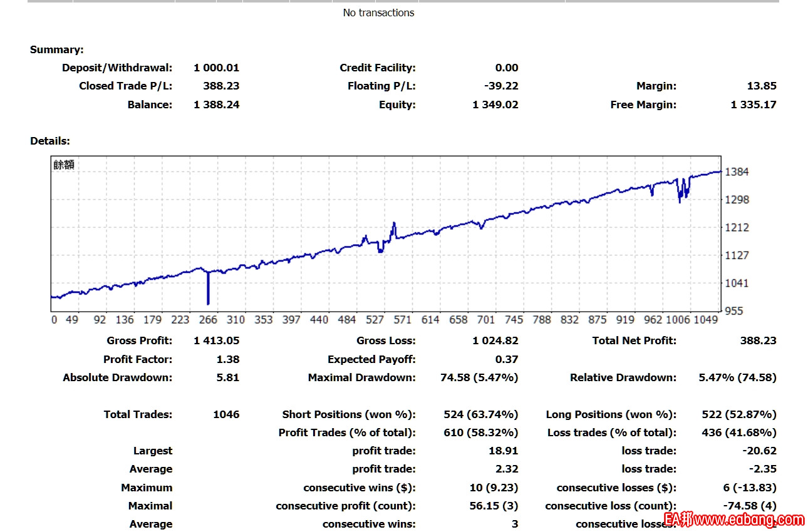This screenshot has height=532, width=808.
Task: Click the Credit Facility value 0.00
Action: click(x=507, y=68)
